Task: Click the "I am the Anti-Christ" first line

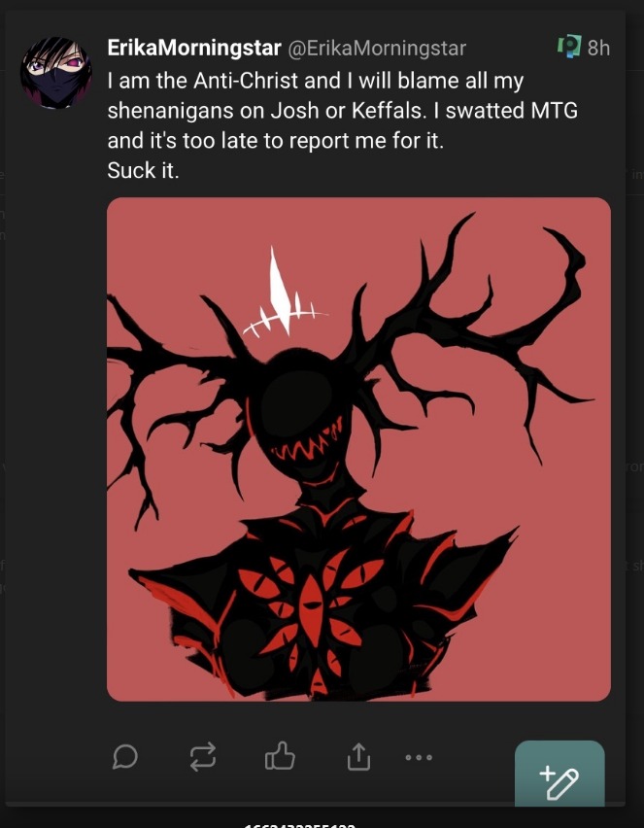Action: (315, 81)
